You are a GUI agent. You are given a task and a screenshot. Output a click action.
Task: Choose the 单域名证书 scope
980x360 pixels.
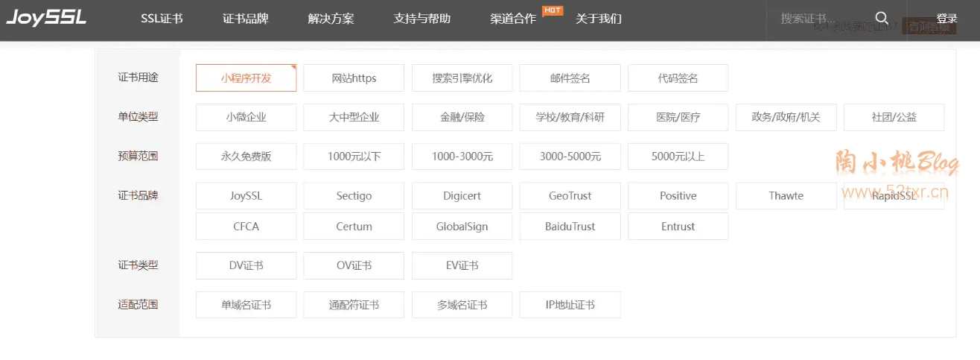[246, 305]
